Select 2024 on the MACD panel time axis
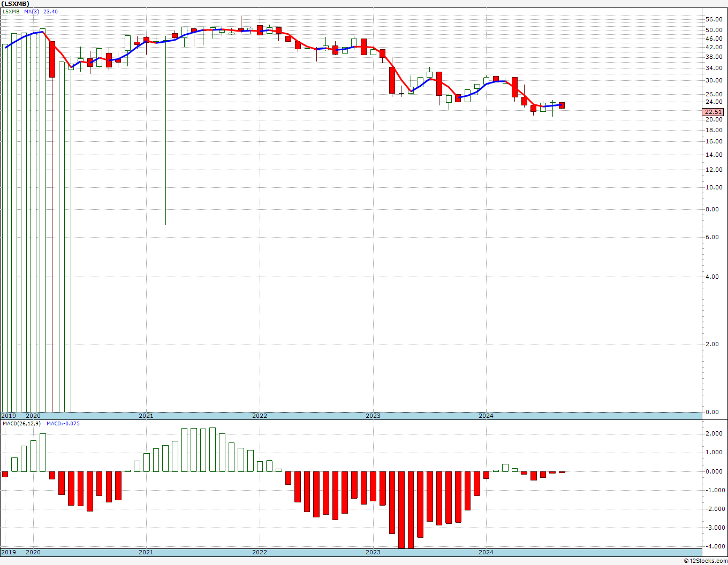Screen dimensions: 728x565 pyautogui.click(x=486, y=552)
